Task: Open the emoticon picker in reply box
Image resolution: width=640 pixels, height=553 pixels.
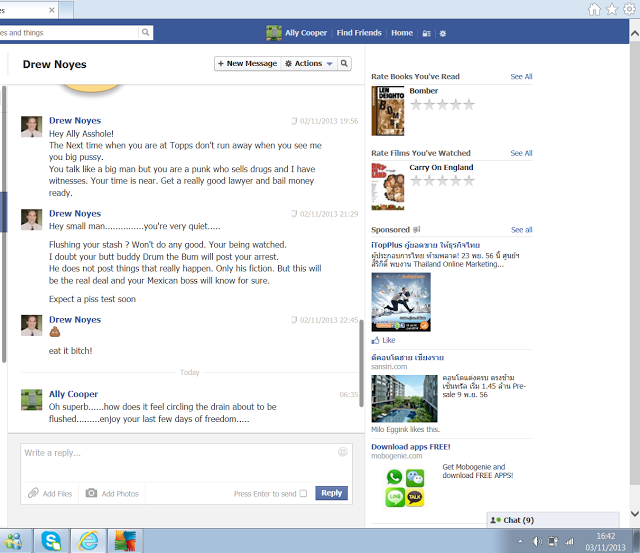Action: coord(343,451)
